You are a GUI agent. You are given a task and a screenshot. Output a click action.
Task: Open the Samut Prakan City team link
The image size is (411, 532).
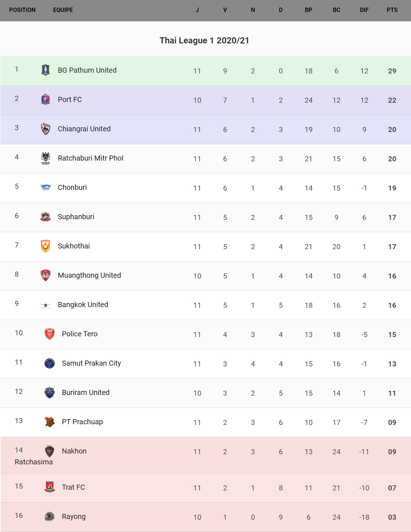tap(91, 363)
